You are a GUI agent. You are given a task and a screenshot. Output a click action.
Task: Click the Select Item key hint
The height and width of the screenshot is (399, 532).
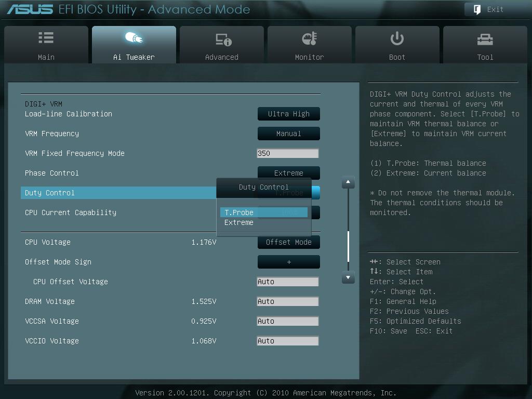click(x=401, y=272)
